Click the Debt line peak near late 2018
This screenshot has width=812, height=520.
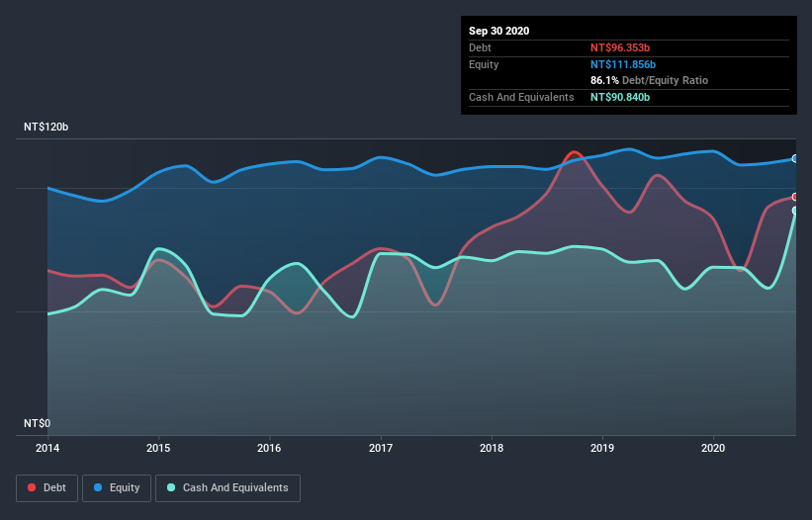click(x=574, y=152)
